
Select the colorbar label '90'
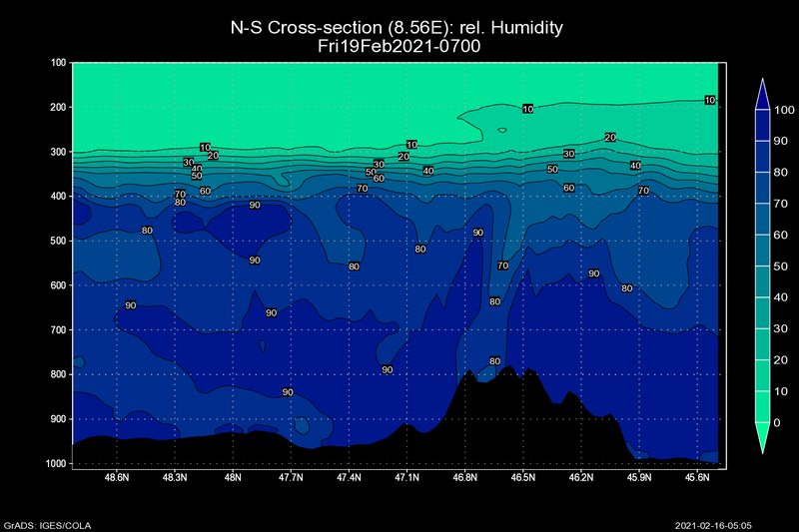click(781, 141)
